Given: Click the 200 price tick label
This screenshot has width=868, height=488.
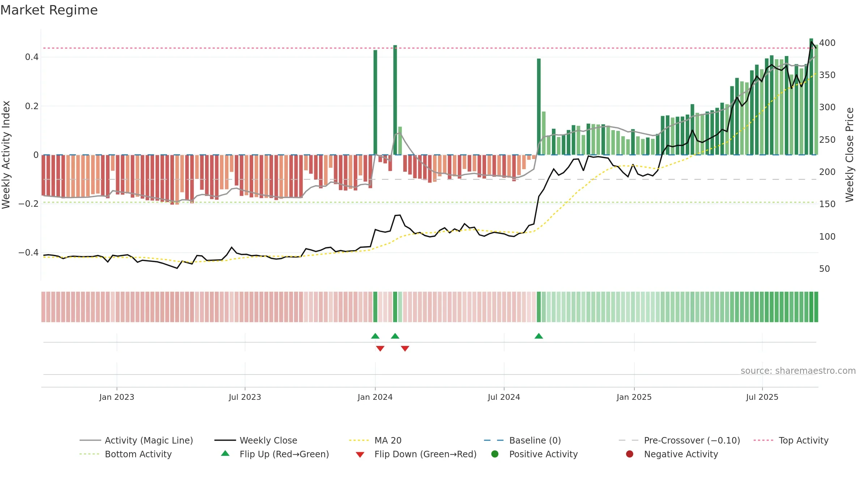Looking at the screenshot, I should coord(827,172).
